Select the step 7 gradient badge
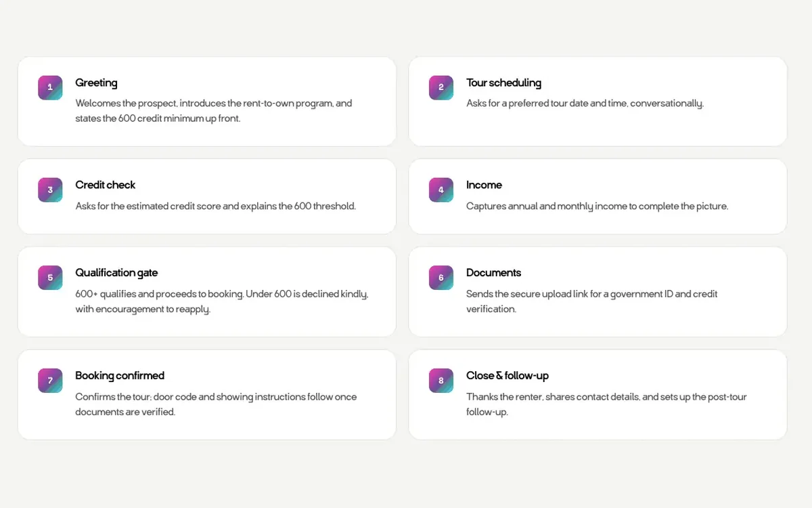 [50, 381]
